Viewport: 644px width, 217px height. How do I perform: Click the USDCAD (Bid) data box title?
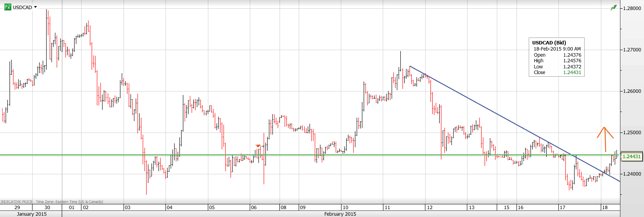(x=549, y=43)
